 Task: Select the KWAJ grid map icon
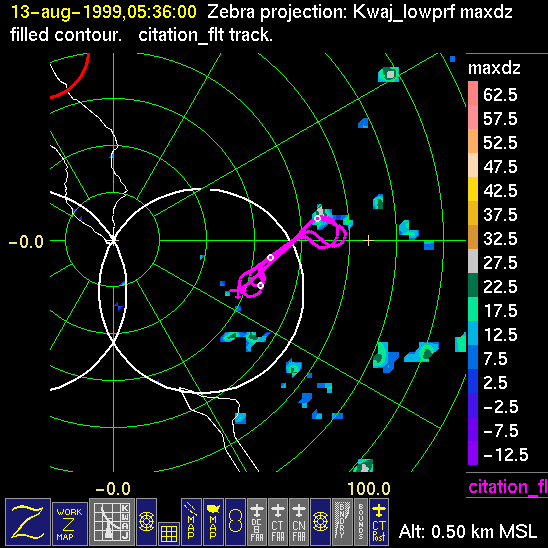tap(112, 522)
